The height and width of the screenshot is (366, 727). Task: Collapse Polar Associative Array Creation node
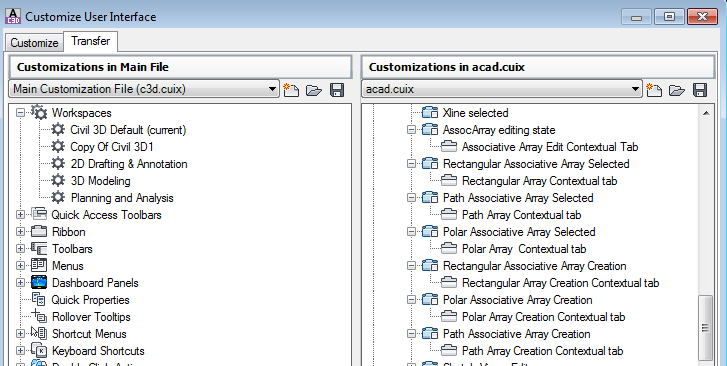coord(411,300)
